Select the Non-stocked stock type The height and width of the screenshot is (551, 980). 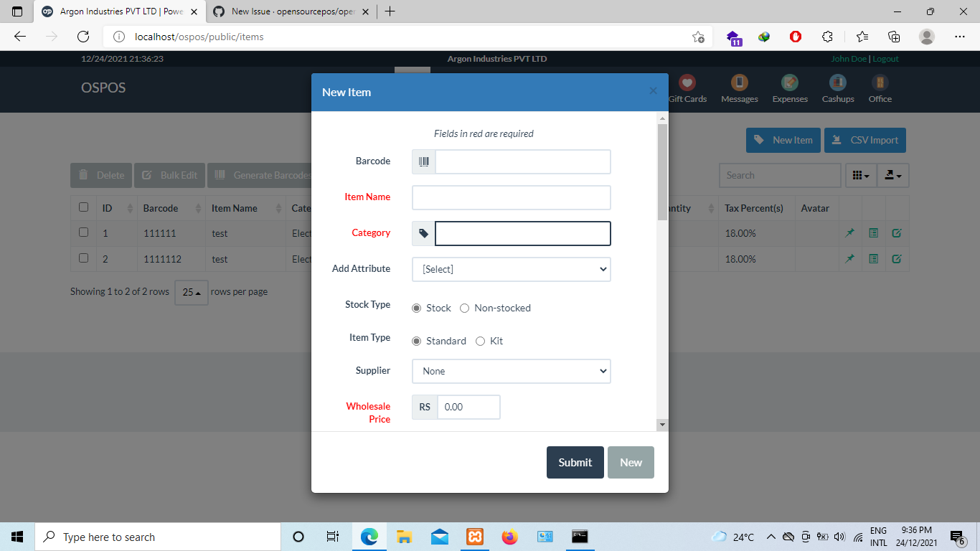tap(464, 308)
